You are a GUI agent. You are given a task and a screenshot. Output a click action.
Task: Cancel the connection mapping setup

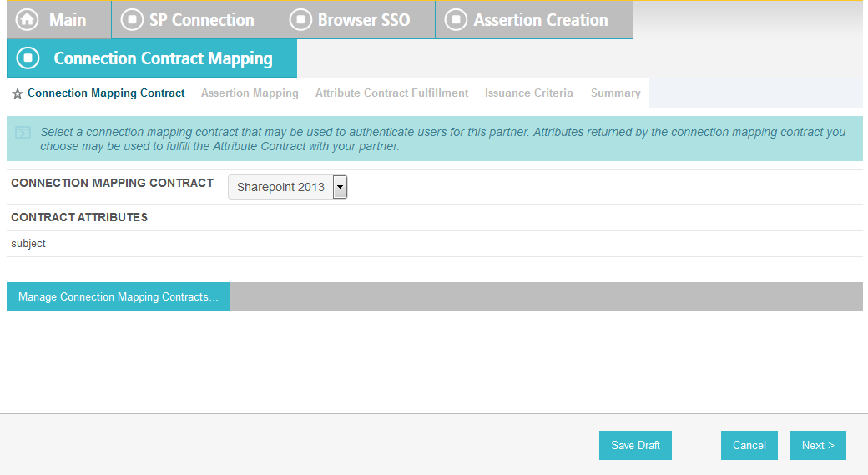coord(749,445)
